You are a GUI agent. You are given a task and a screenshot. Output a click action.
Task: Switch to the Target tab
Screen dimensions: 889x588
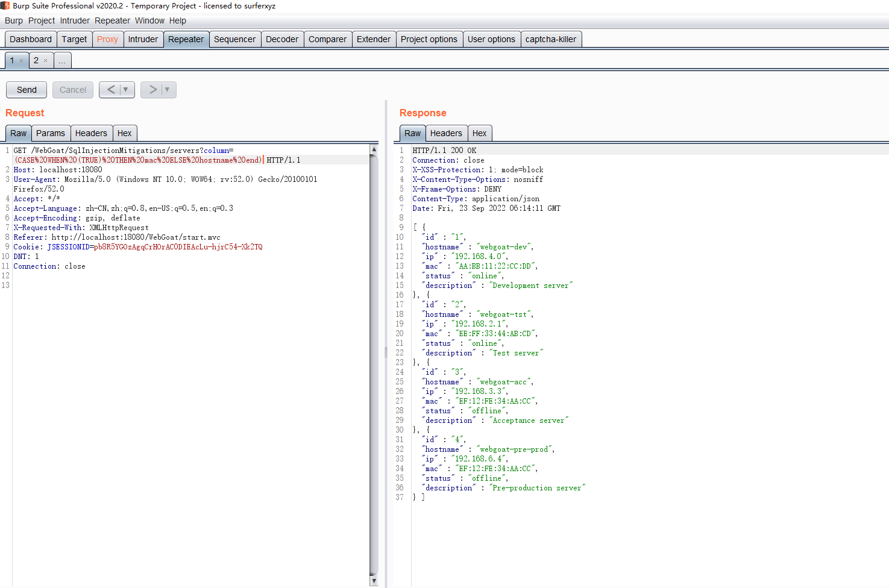[74, 39]
